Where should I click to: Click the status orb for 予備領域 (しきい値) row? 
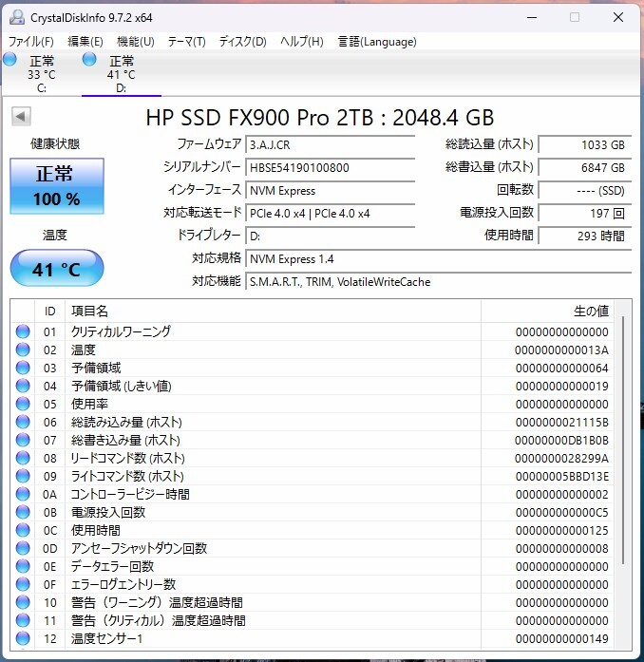tap(23, 386)
